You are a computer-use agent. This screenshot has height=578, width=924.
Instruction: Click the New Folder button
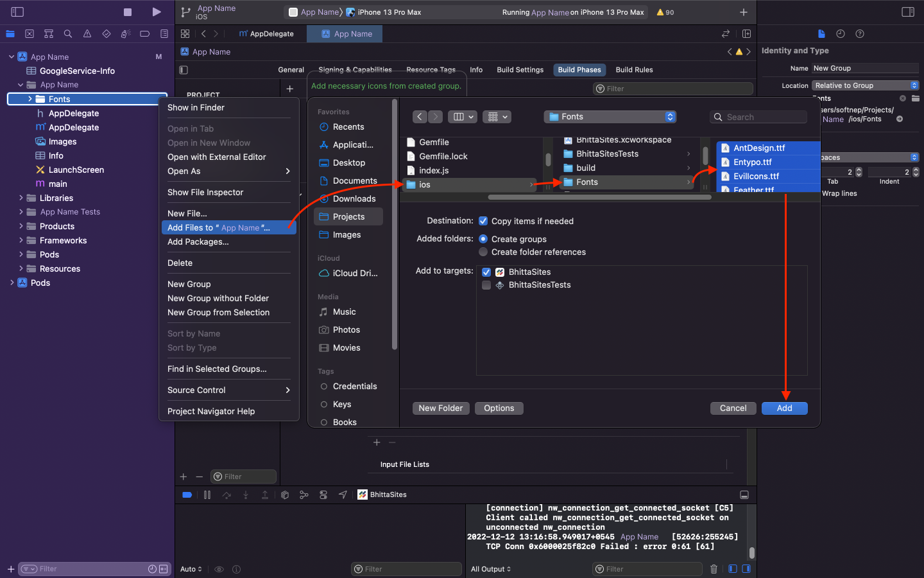click(x=440, y=408)
